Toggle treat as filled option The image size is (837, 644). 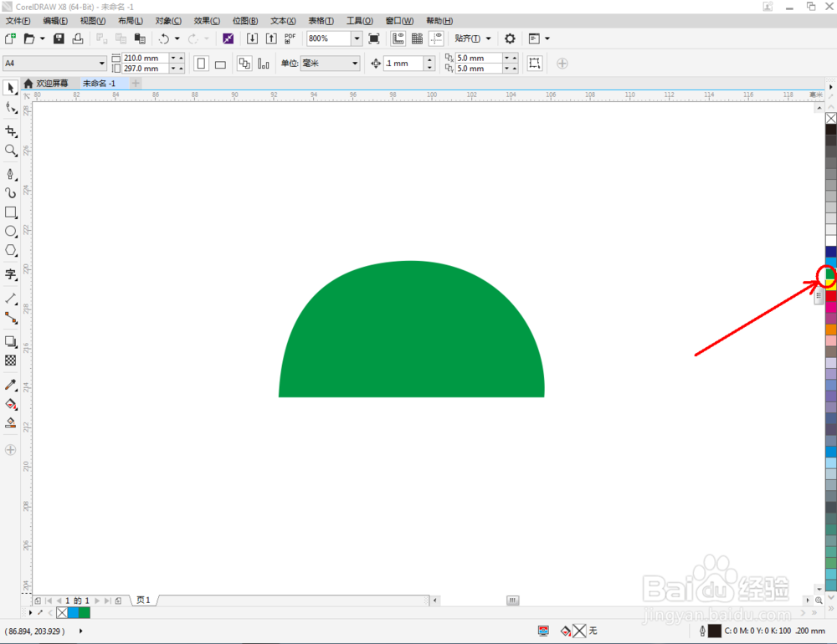pos(534,64)
